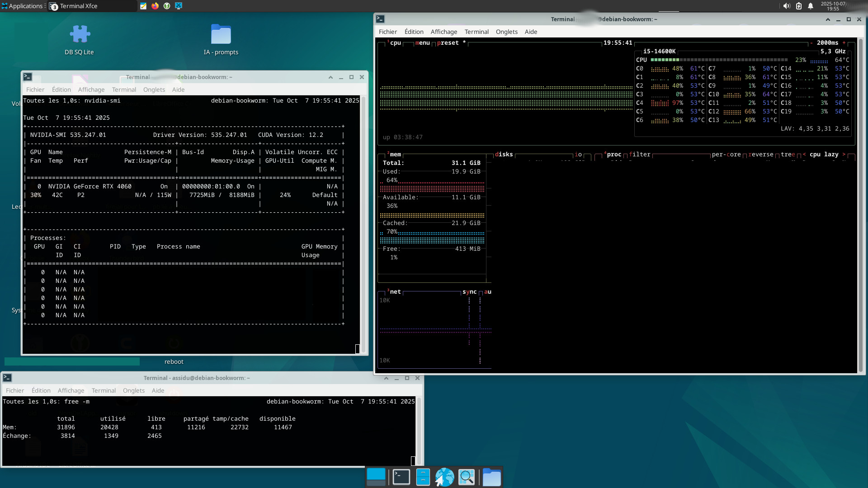Toggle tree view in btop proc
This screenshot has height=488, width=868.
point(788,155)
